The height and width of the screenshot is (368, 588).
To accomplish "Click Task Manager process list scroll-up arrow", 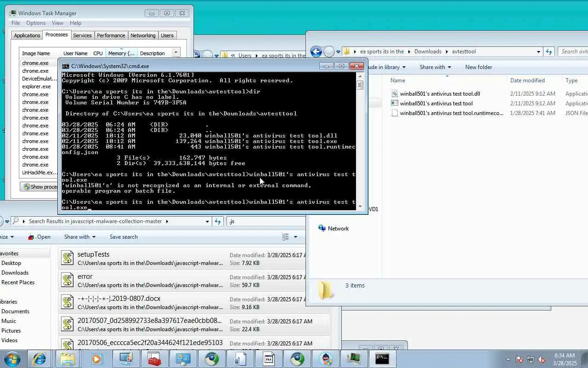I will click(x=175, y=53).
